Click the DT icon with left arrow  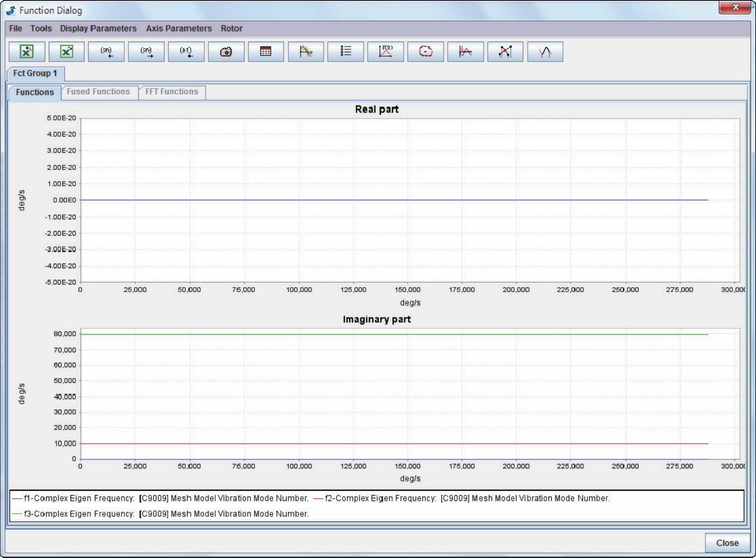click(x=186, y=52)
